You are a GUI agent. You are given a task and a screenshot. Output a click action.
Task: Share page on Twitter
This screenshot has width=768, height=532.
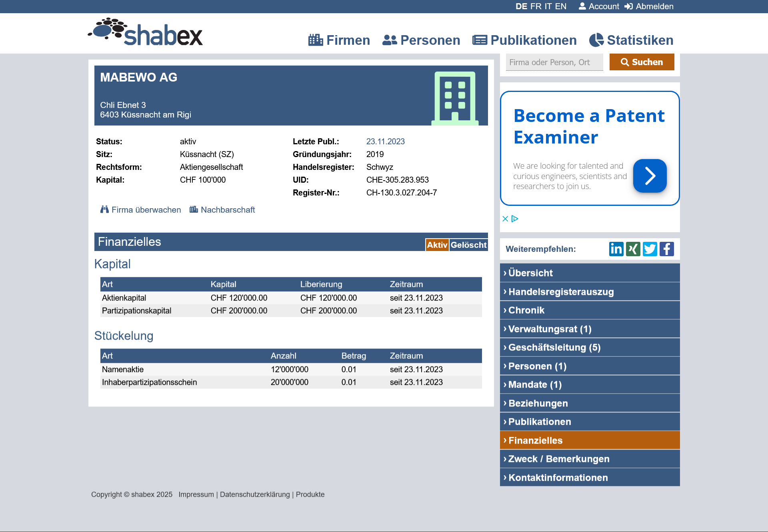point(650,249)
